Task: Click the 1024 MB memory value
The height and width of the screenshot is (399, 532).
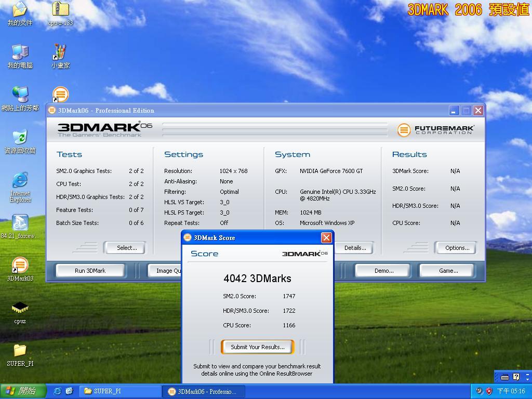Action: [311, 212]
